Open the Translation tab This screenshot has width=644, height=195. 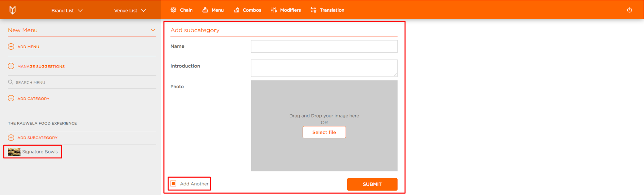(327, 10)
